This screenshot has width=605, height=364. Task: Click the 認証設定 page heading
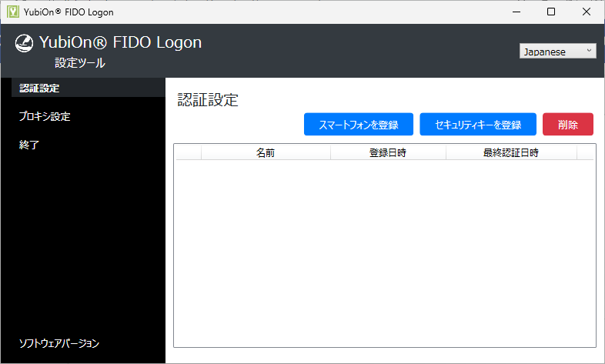click(208, 100)
